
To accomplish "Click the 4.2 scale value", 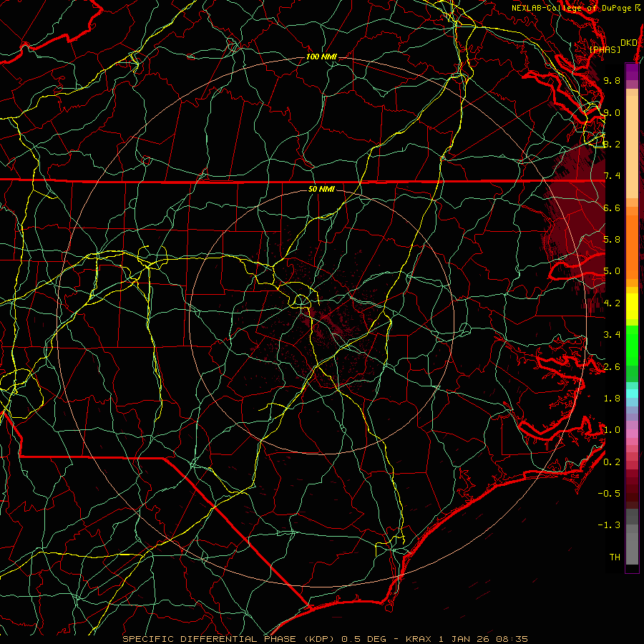I will (612, 303).
